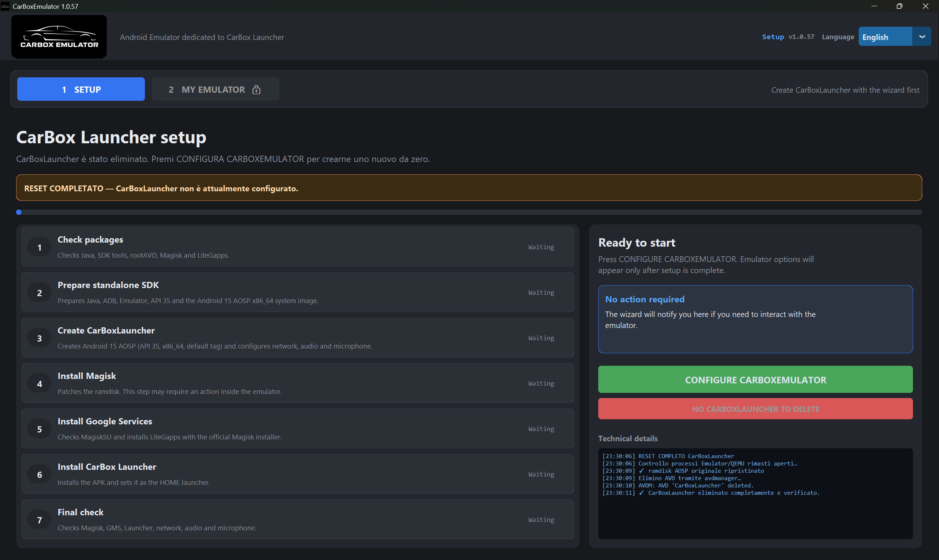
Task: Select the Create CarBoxLauncher step
Action: coord(297,338)
